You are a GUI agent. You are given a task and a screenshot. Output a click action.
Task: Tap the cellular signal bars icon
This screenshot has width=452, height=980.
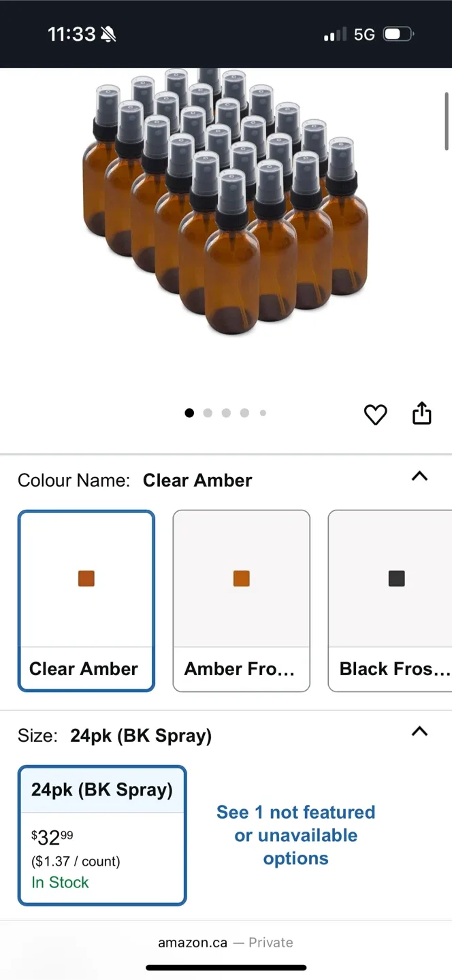(x=333, y=33)
